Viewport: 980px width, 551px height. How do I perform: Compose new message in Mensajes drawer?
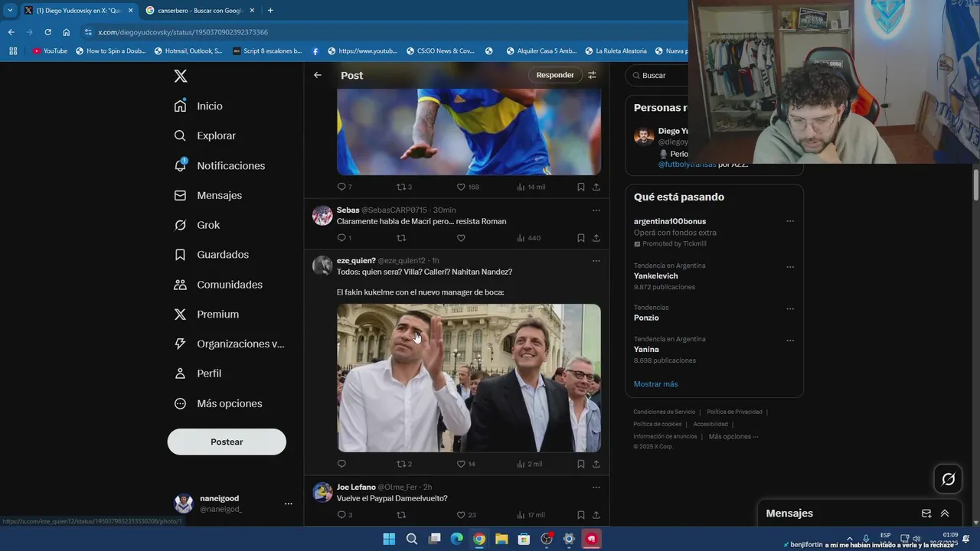pyautogui.click(x=926, y=514)
